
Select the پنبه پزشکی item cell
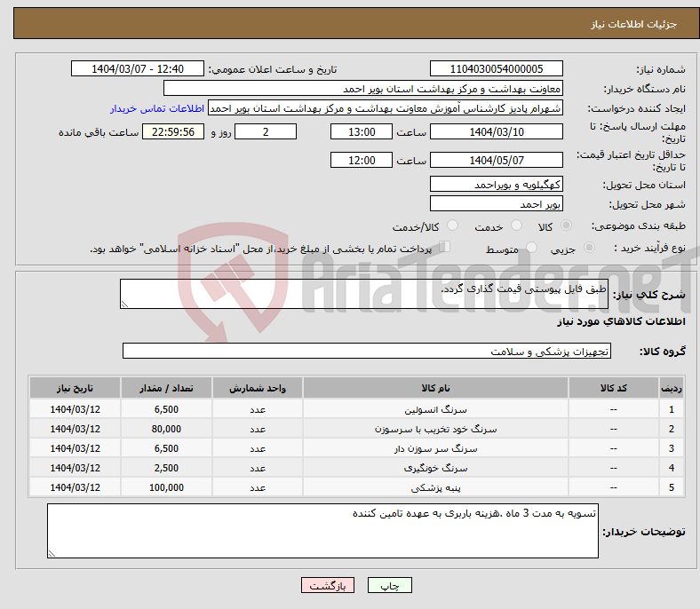pyautogui.click(x=435, y=487)
